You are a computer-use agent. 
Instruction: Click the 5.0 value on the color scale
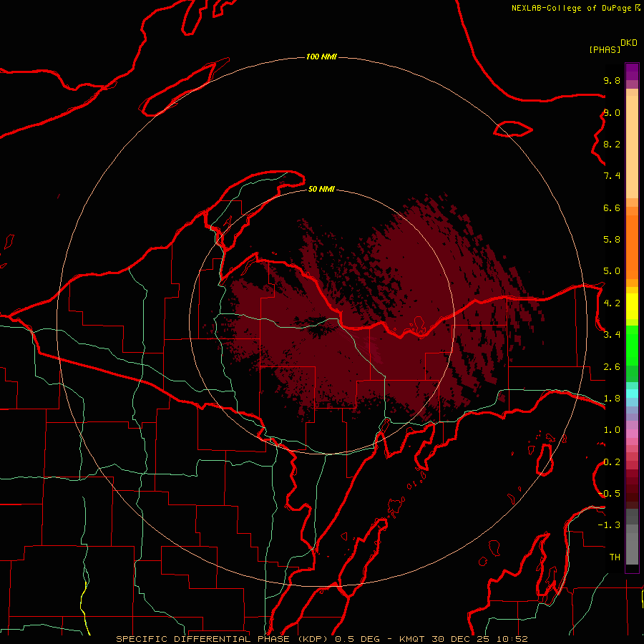[612, 271]
